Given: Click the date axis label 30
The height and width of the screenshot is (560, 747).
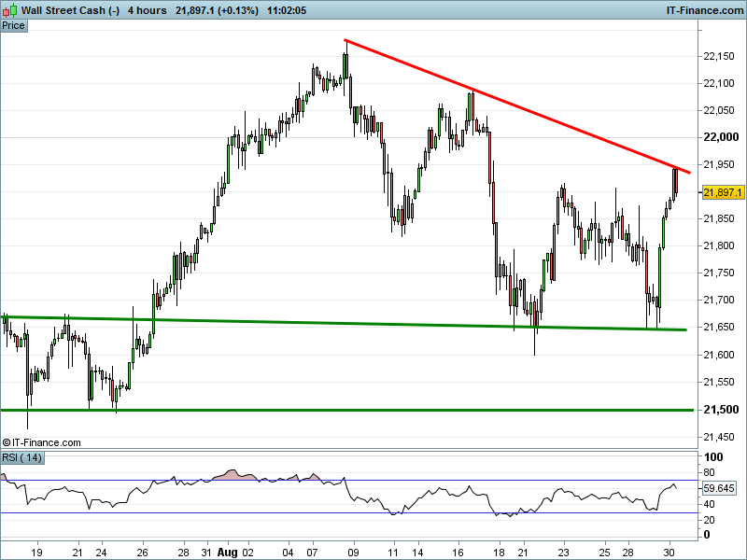Looking at the screenshot, I should tap(669, 553).
